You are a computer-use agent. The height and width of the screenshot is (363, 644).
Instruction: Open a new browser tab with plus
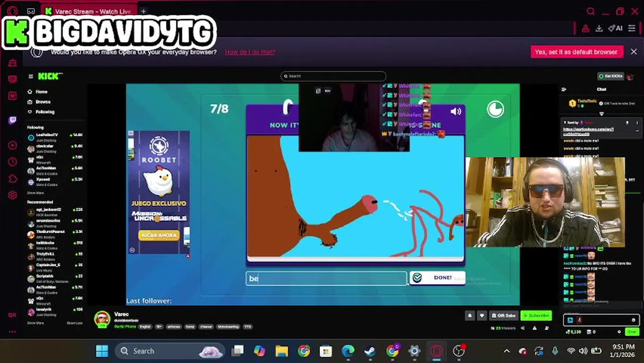pyautogui.click(x=143, y=11)
